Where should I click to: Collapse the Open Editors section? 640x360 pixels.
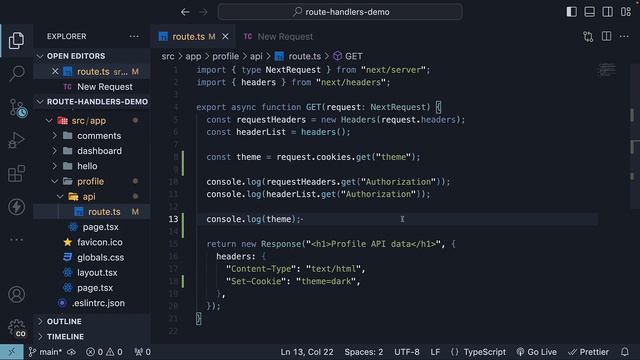76,56
